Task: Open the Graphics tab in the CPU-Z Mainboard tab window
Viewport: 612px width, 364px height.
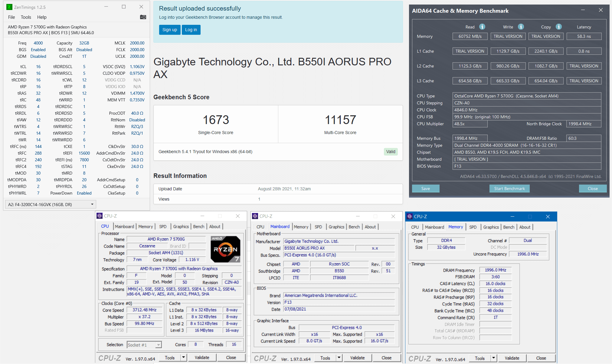Action: [336, 227]
